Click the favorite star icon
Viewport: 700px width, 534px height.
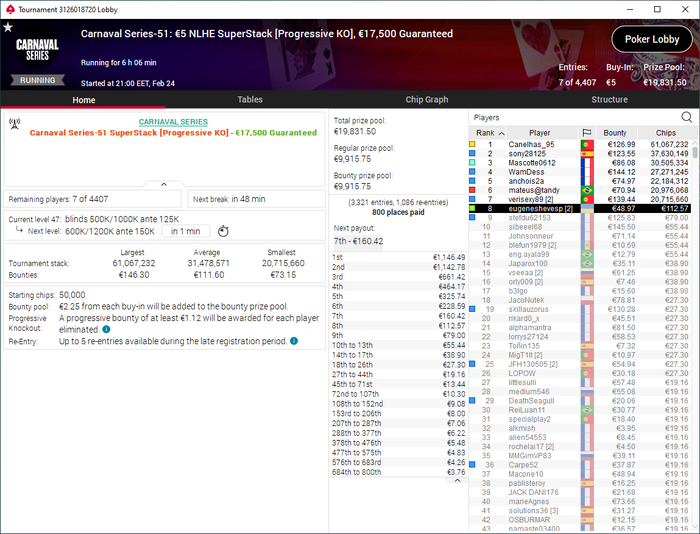[x=8, y=28]
